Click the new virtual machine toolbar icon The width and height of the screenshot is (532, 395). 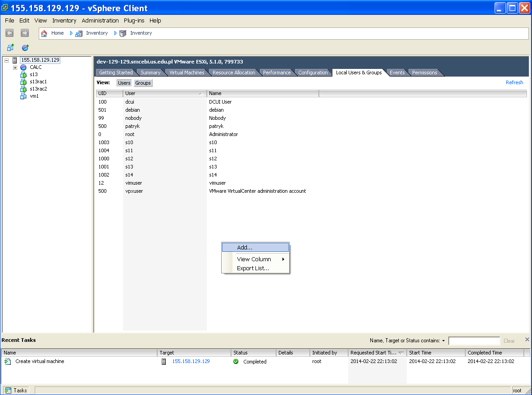coord(10,47)
